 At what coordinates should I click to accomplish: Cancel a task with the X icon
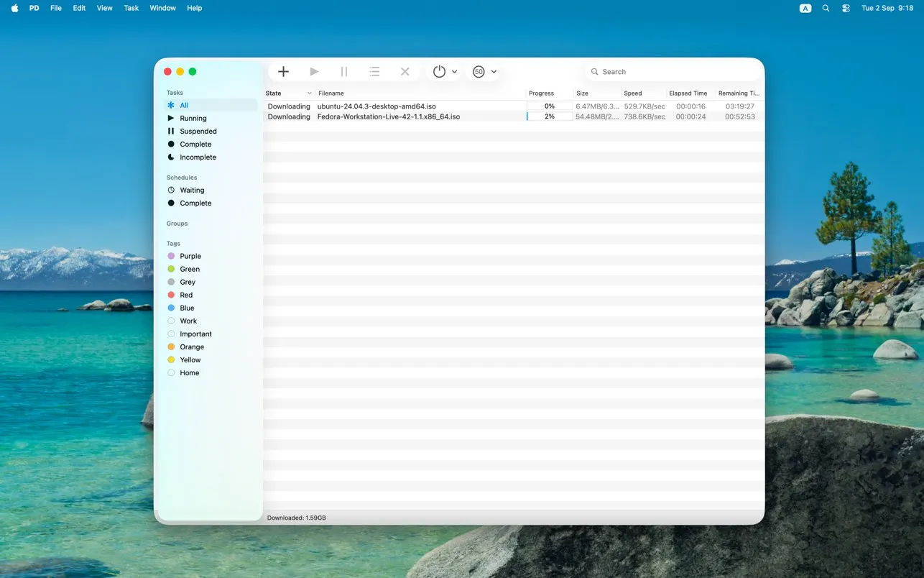pyautogui.click(x=404, y=71)
